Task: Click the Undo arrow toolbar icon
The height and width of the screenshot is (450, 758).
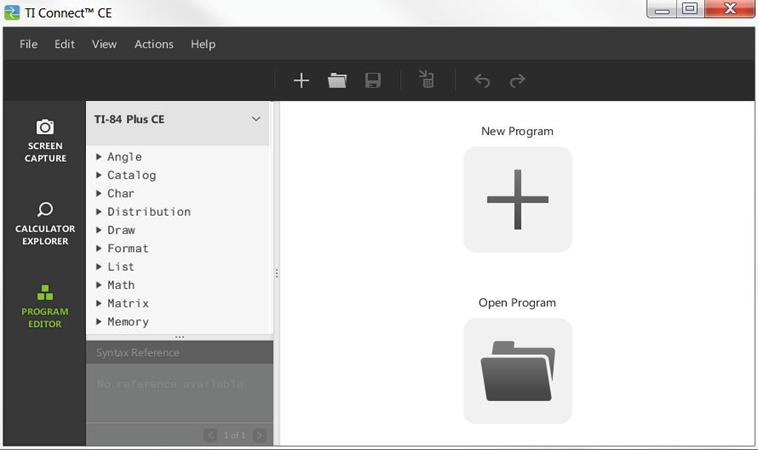Action: pyautogui.click(x=482, y=80)
